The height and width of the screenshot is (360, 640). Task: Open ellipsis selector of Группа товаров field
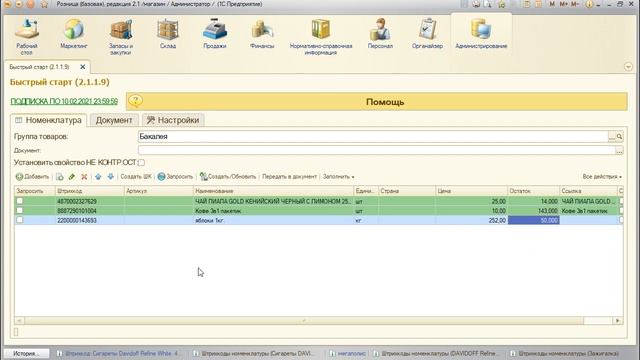[x=611, y=137]
